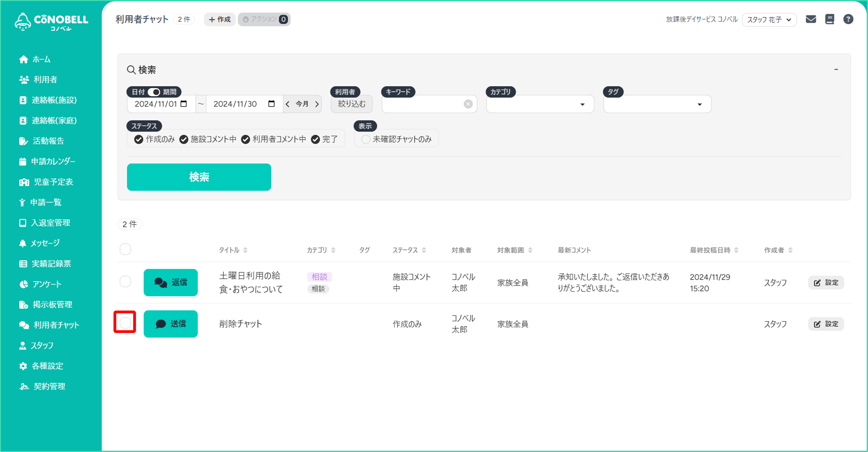Click the 削除チャット title text
This screenshot has height=452, width=868.
[240, 324]
